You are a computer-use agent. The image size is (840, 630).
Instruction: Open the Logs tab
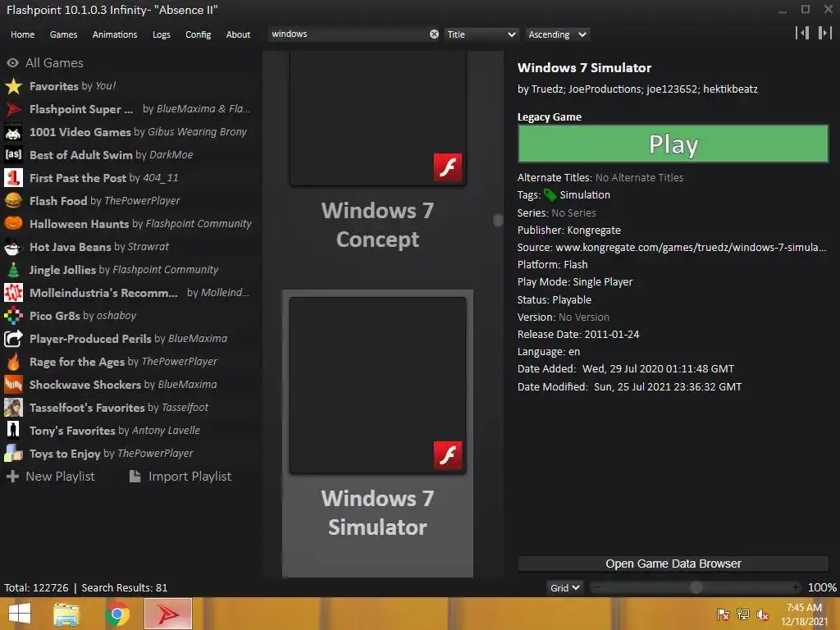point(162,34)
